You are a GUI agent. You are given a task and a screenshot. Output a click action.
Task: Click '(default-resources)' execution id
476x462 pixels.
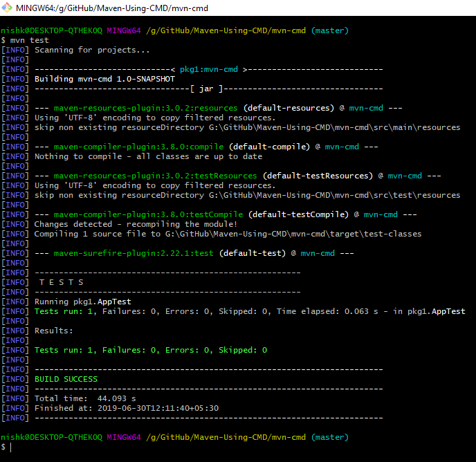click(289, 109)
